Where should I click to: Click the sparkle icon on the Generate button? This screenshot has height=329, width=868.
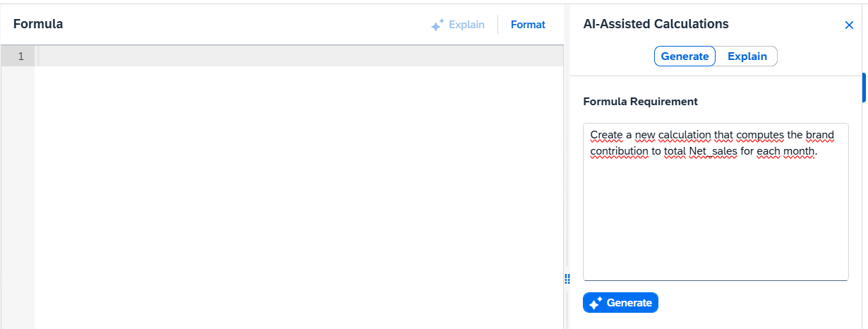pos(596,303)
